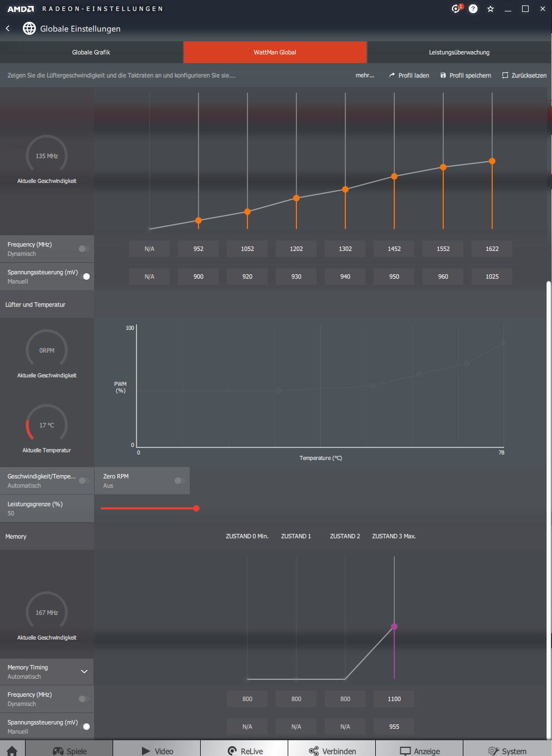Click GPU voltage field 900
The width and height of the screenshot is (552, 756).
(x=199, y=276)
